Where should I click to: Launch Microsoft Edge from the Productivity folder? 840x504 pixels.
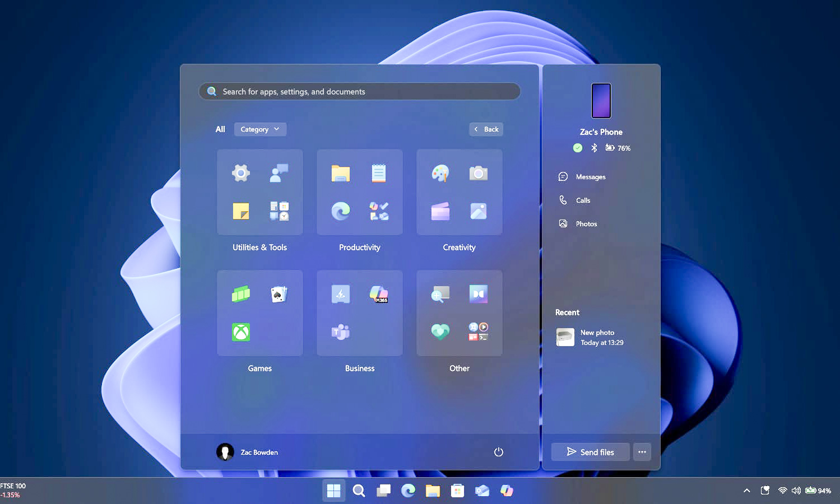point(340,212)
